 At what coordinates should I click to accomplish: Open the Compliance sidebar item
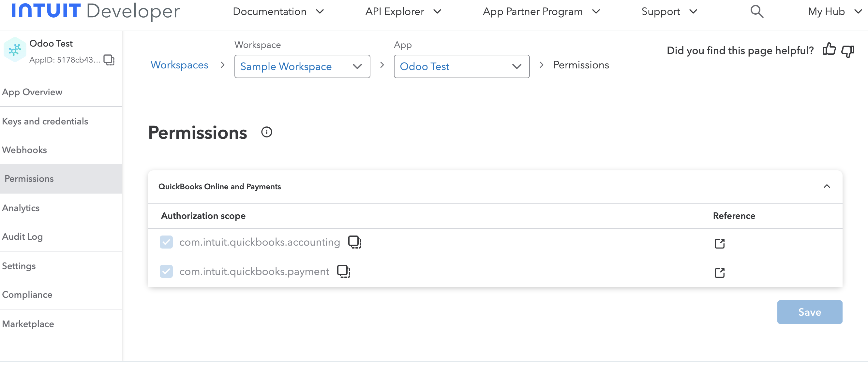(x=61, y=294)
